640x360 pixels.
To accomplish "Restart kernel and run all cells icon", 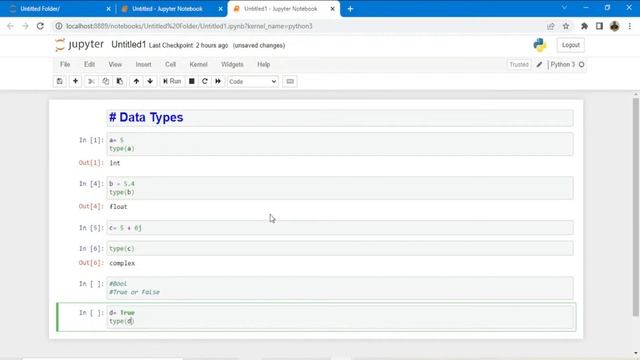I will (218, 81).
